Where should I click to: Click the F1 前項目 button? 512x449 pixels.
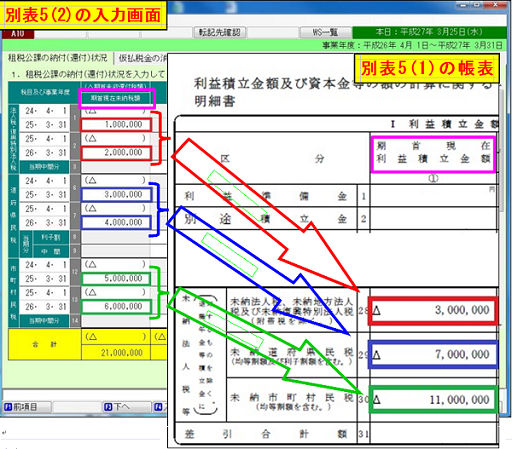pos(27,407)
